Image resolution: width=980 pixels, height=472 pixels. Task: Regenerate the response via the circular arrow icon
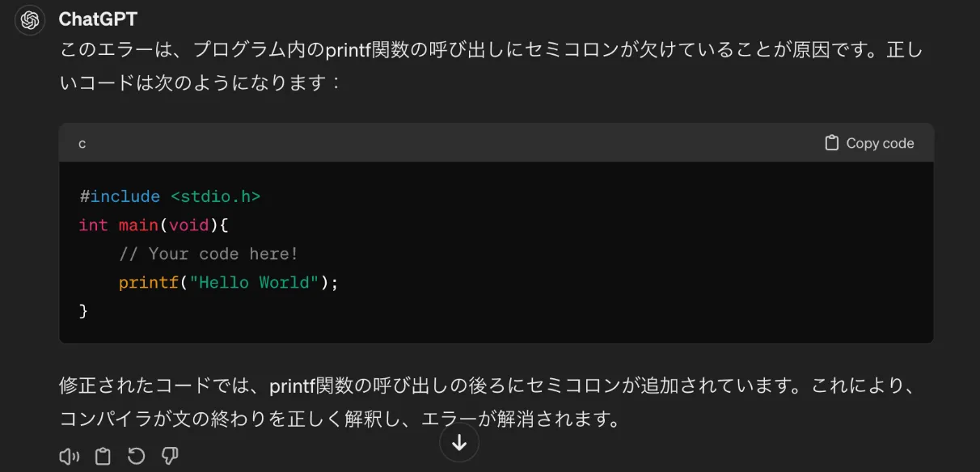click(x=136, y=455)
